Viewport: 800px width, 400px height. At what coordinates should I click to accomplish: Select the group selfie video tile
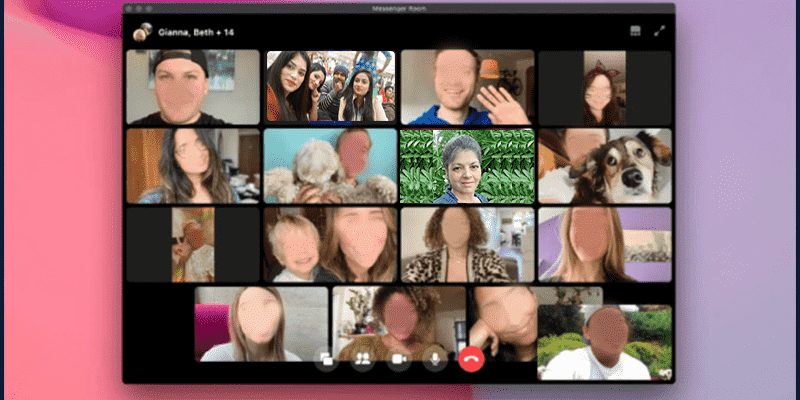point(331,86)
